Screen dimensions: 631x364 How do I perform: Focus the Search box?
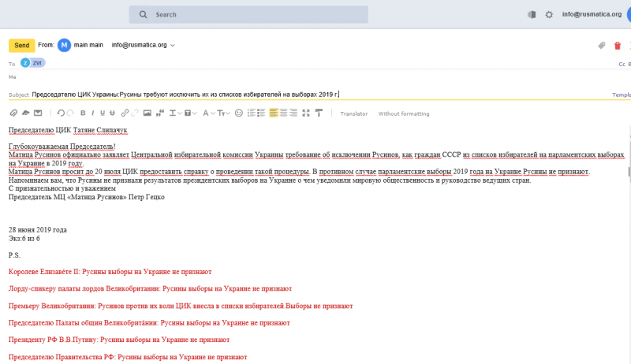point(248,14)
